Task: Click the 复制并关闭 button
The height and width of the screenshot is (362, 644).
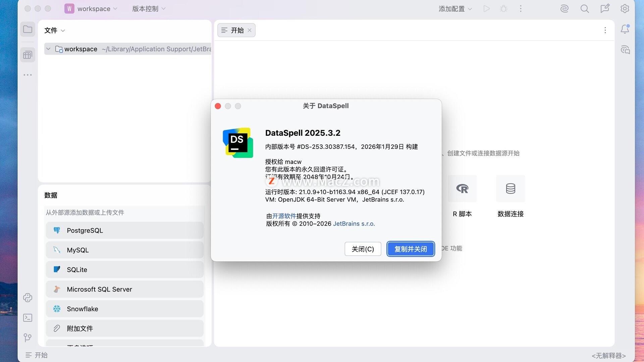Action: click(x=411, y=249)
